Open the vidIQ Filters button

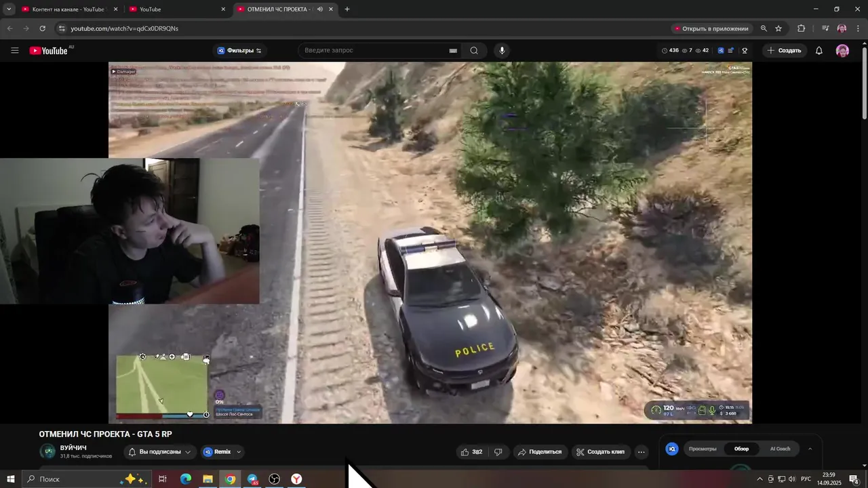(x=239, y=50)
